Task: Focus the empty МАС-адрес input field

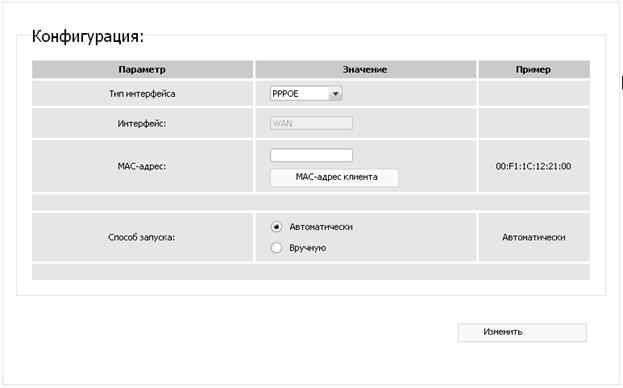Action: click(x=311, y=155)
